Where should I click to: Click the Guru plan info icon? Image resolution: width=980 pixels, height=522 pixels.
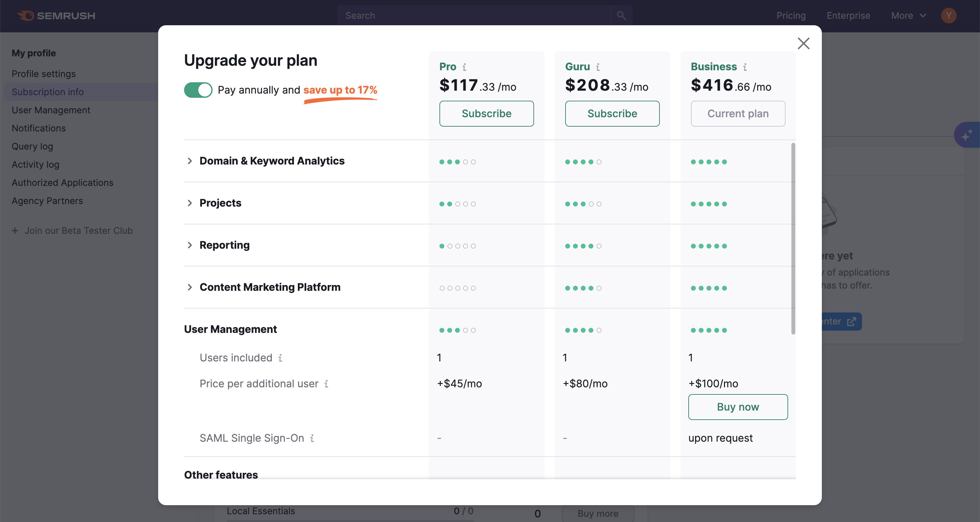pyautogui.click(x=598, y=67)
